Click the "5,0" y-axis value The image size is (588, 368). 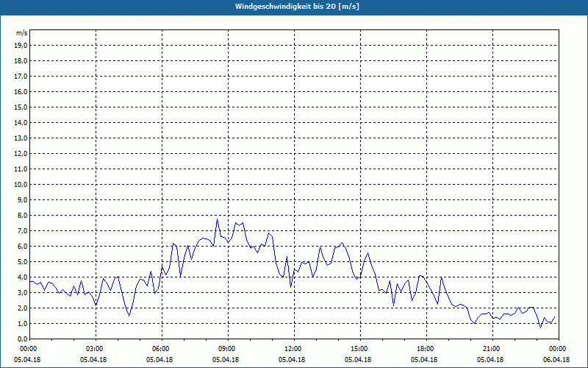click(22, 261)
